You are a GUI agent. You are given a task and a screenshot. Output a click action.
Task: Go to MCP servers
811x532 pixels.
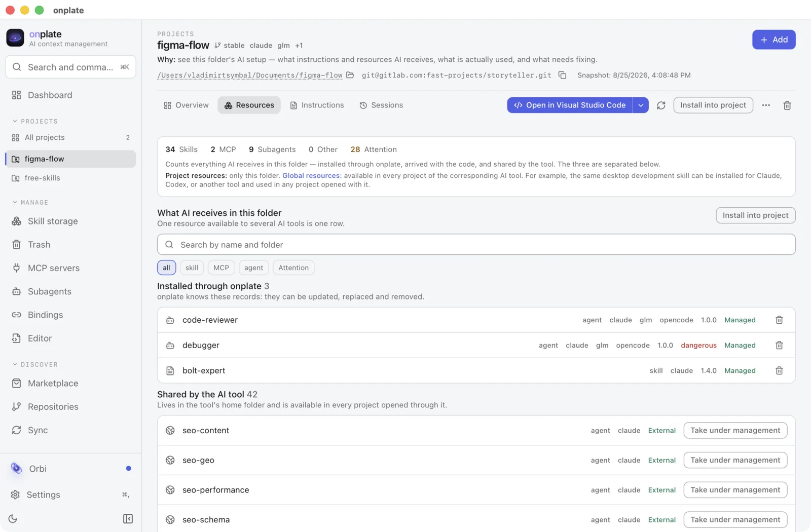[70, 268]
